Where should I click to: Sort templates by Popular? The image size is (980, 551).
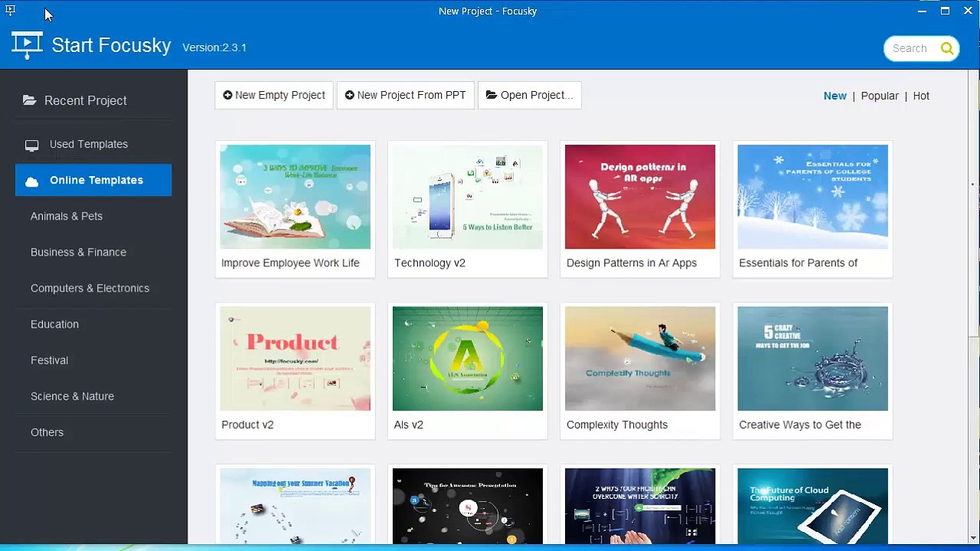(880, 96)
